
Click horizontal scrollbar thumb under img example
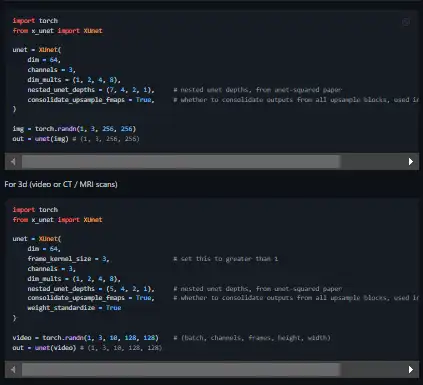(x=181, y=162)
